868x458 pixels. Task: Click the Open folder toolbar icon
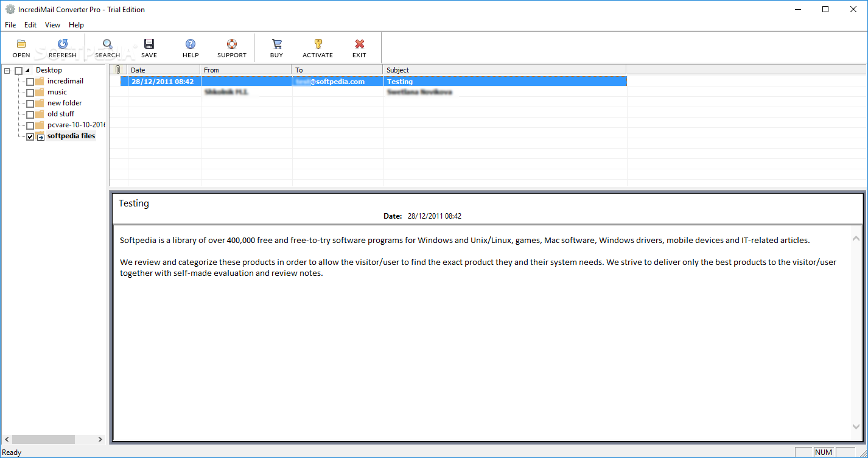point(21,44)
